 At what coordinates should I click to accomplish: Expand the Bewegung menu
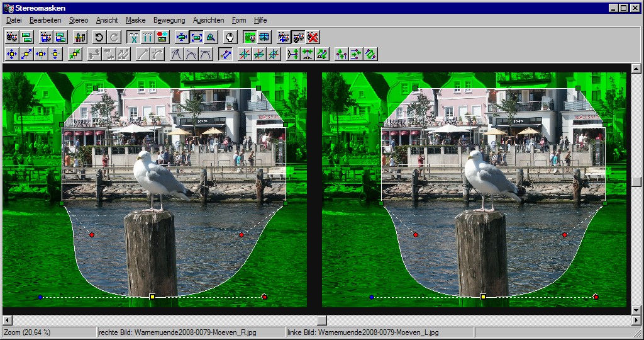169,20
